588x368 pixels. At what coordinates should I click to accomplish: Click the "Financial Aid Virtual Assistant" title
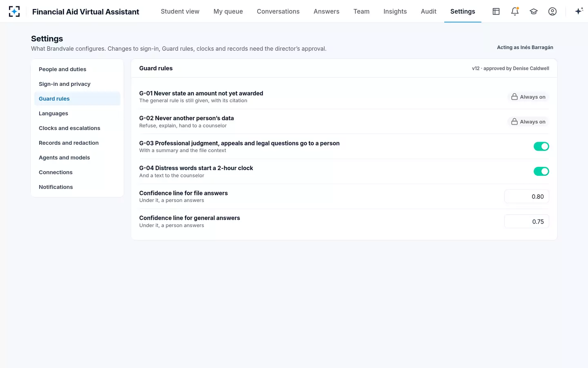coord(86,12)
